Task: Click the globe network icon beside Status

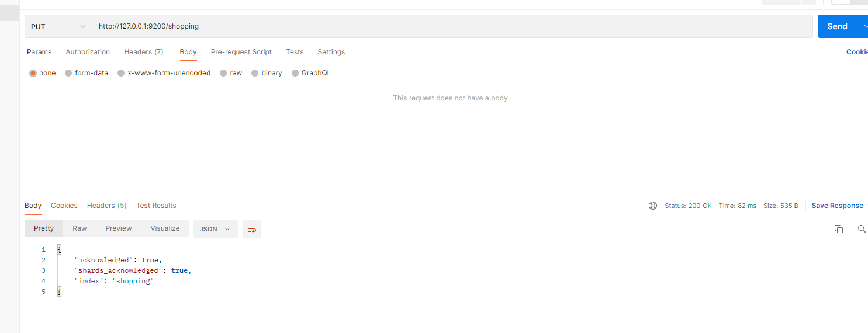Action: point(653,206)
